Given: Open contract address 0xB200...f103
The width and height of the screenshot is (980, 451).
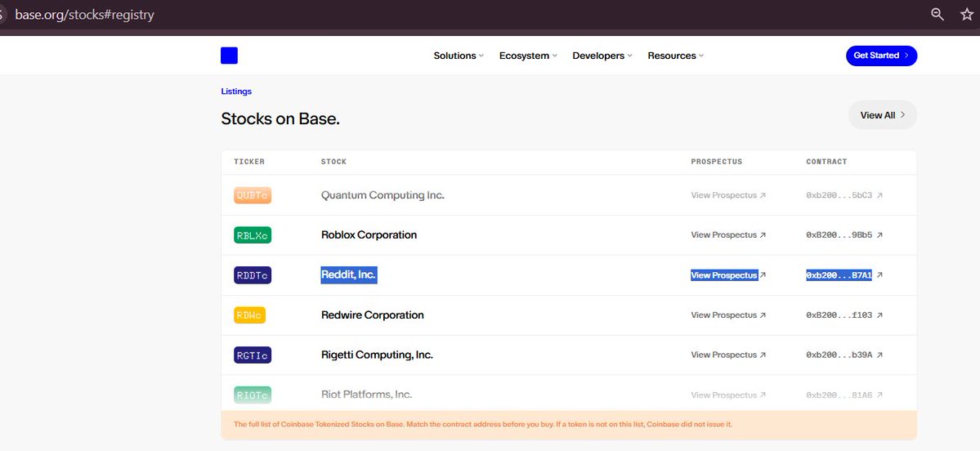Looking at the screenshot, I should tap(839, 315).
